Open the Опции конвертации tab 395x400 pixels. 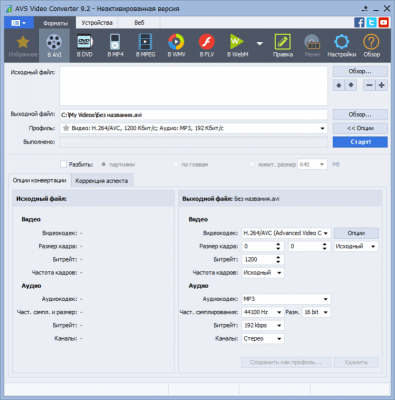click(39, 180)
